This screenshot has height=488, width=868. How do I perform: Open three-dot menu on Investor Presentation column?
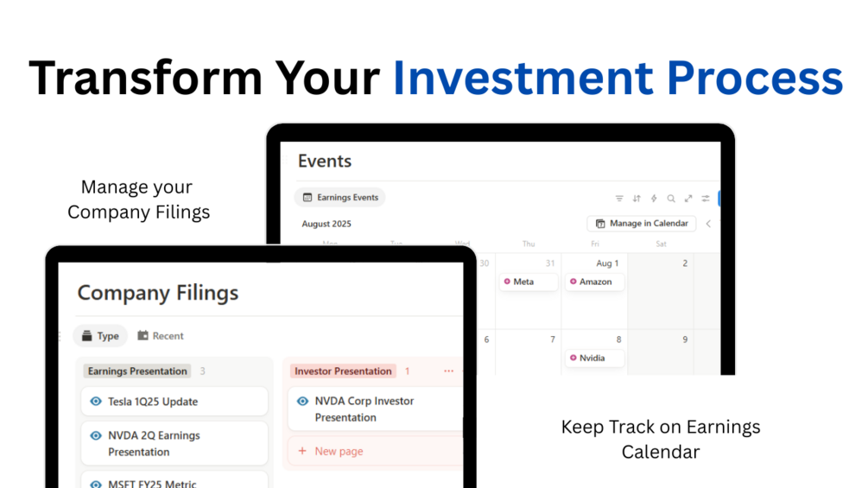coord(448,371)
